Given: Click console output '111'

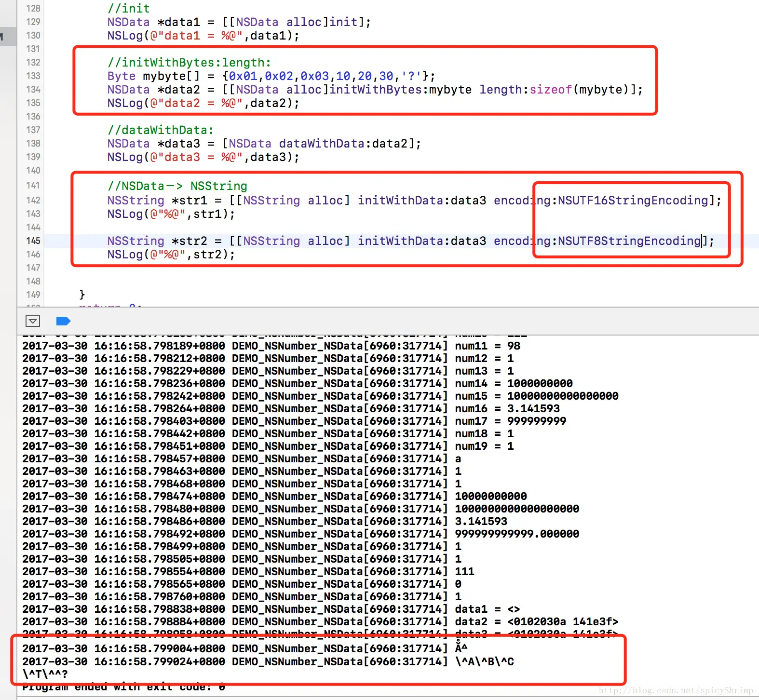Looking at the screenshot, I should [x=464, y=571].
